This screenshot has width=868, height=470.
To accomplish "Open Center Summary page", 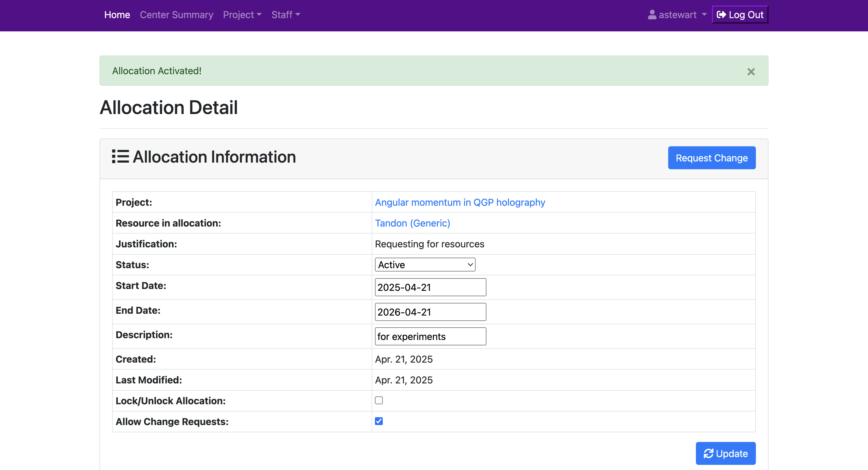I will [x=177, y=14].
